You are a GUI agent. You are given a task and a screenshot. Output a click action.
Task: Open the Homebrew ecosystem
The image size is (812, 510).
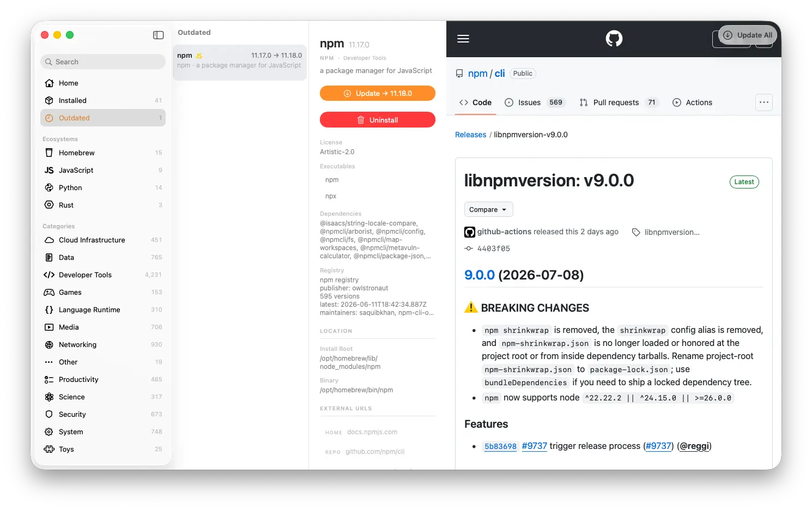pos(103,153)
